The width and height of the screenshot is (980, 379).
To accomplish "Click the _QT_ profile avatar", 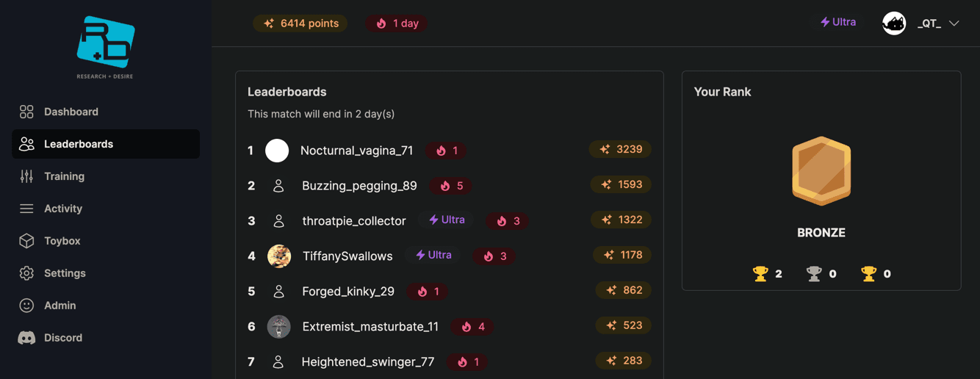I will click(x=894, y=24).
